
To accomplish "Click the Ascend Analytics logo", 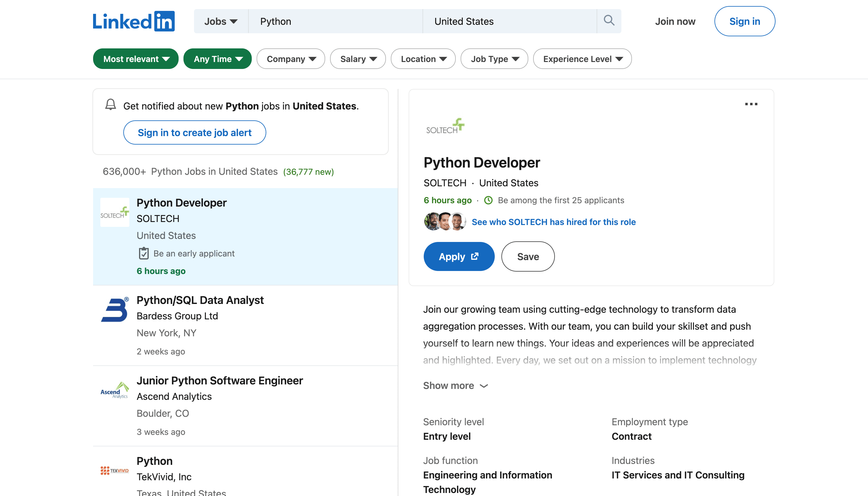I will [115, 390].
